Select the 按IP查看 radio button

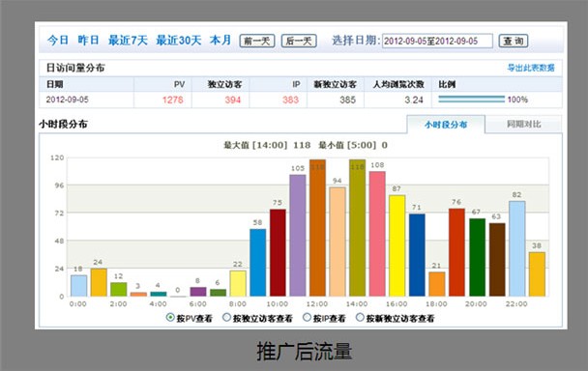(x=307, y=318)
